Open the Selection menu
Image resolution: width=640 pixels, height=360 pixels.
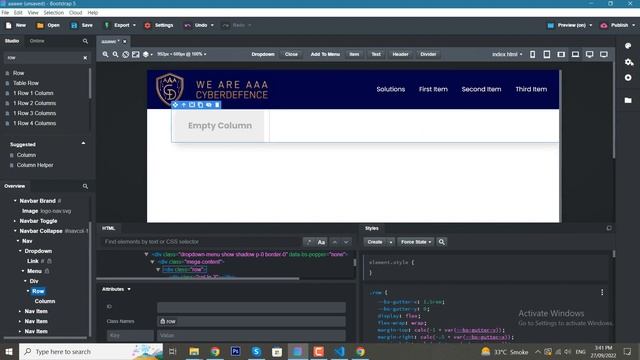(53, 13)
